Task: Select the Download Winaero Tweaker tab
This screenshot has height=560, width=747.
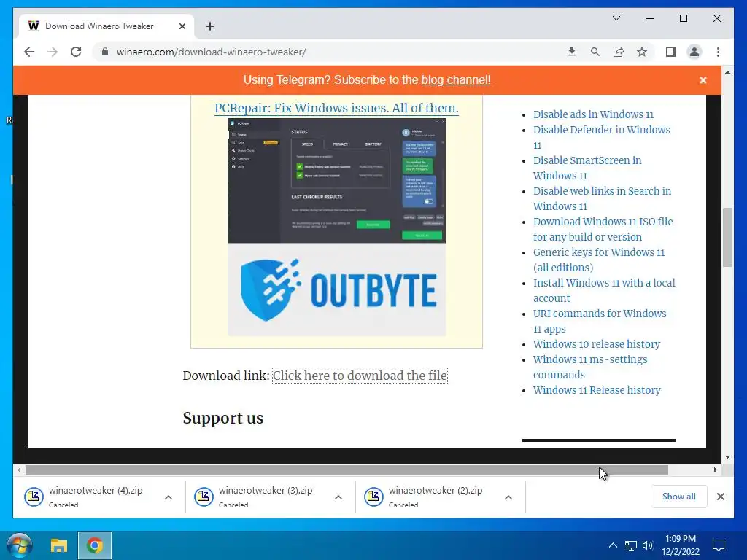Action: [x=107, y=26]
